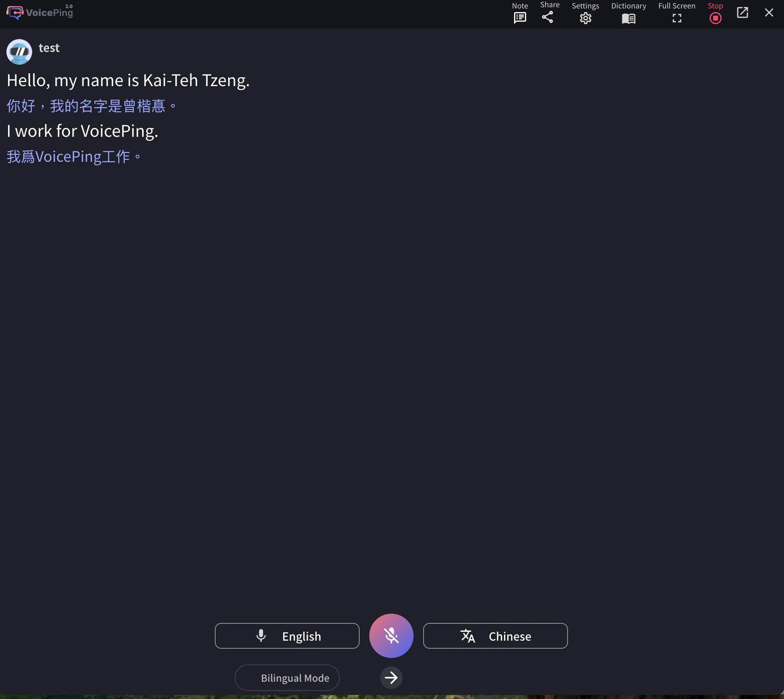This screenshot has height=699, width=784.
Task: Open in pop-out window icon
Action: click(742, 12)
